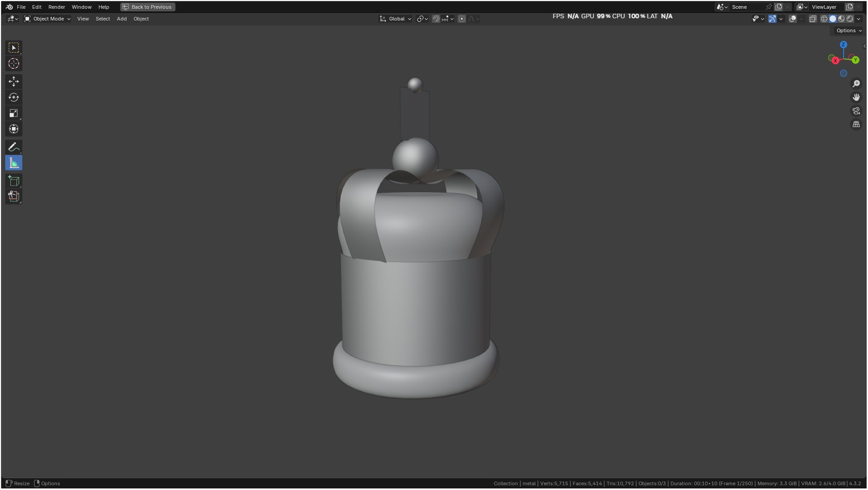The width and height of the screenshot is (868, 490).
Task: Switch to the Scale tool
Action: tap(14, 113)
